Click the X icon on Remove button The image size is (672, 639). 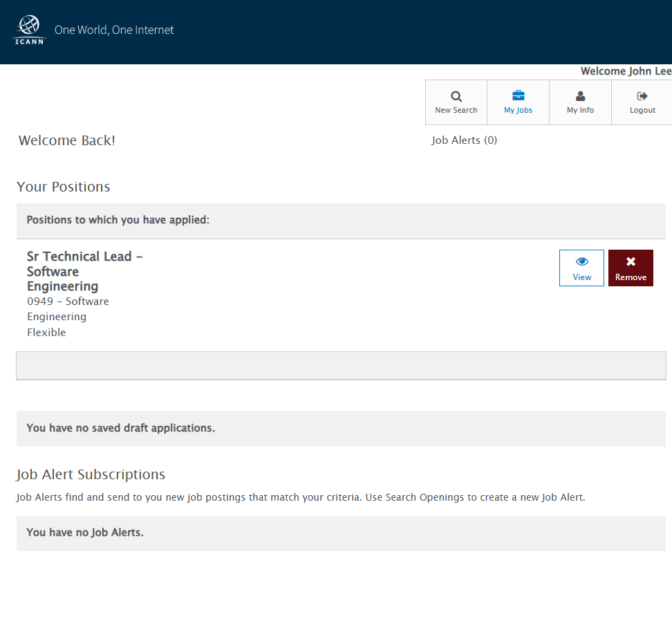point(631,261)
